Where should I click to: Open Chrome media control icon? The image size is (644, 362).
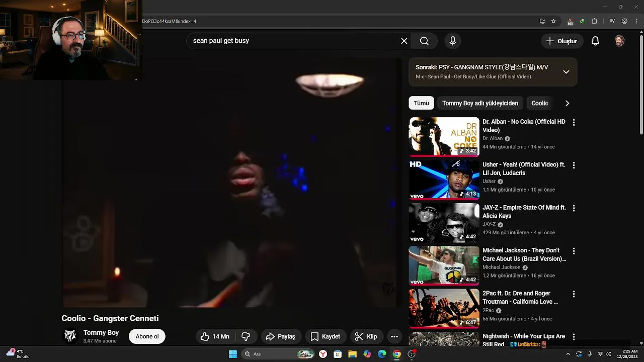tap(612, 21)
